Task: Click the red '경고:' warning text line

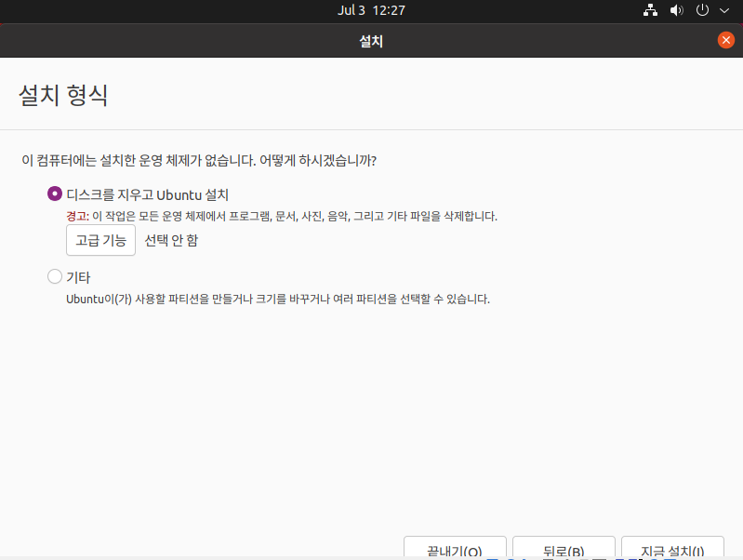Action: coord(282,216)
